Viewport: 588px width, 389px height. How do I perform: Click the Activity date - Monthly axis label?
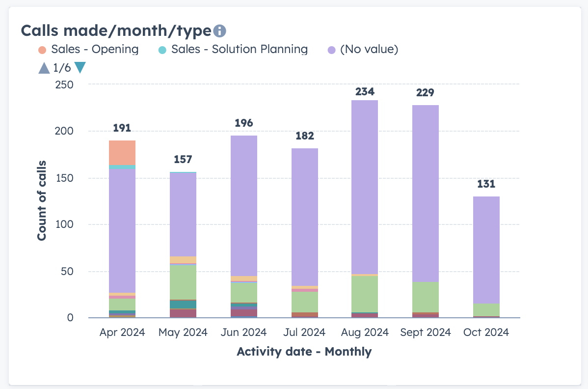click(x=304, y=352)
